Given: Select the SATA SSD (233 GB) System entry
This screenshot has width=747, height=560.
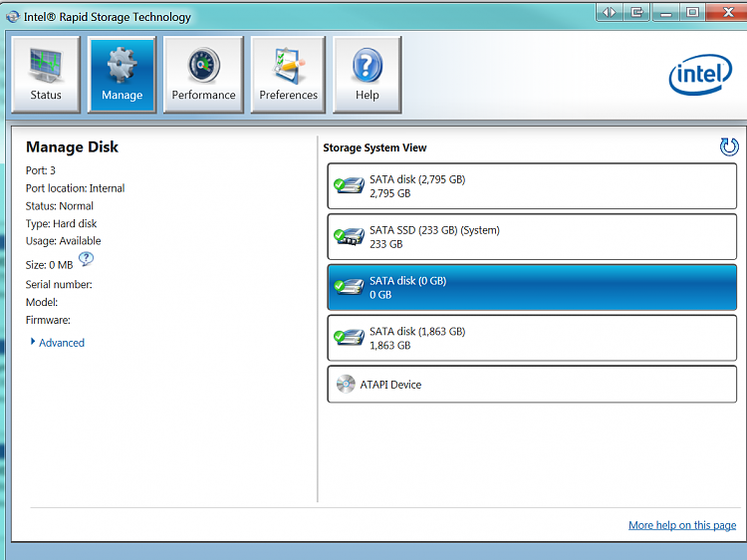Looking at the screenshot, I should pos(532,237).
